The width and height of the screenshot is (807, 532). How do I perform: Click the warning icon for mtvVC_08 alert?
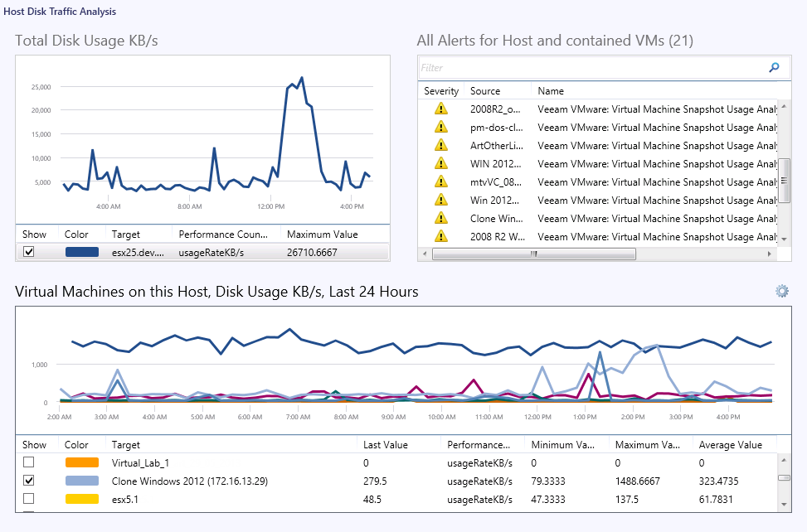click(x=440, y=181)
